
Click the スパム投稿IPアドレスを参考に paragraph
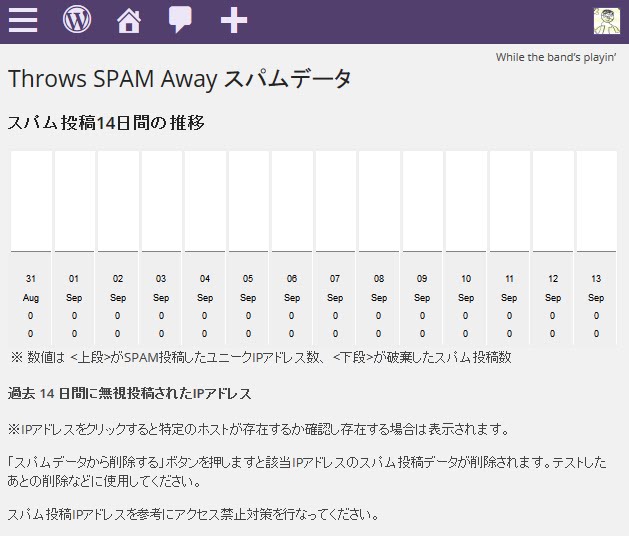[193, 514]
